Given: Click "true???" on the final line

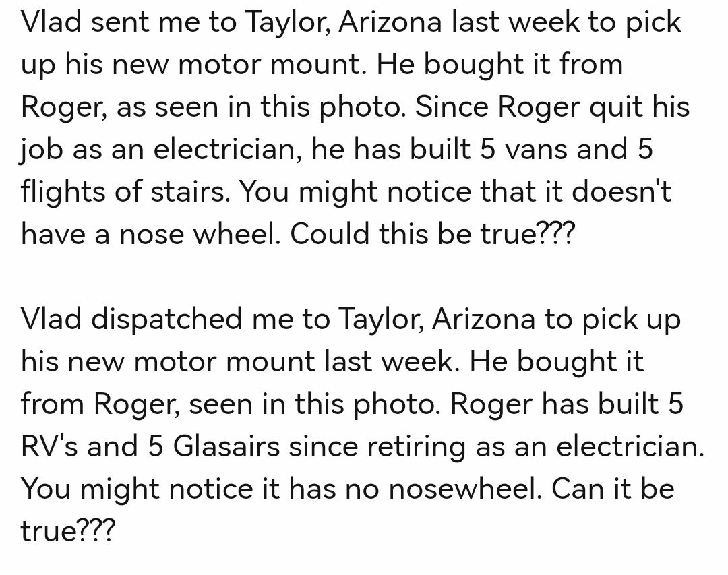Looking at the screenshot, I should tap(67, 532).
